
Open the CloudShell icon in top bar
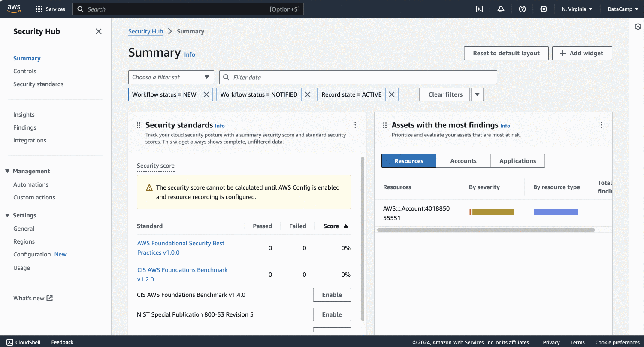[x=480, y=9]
